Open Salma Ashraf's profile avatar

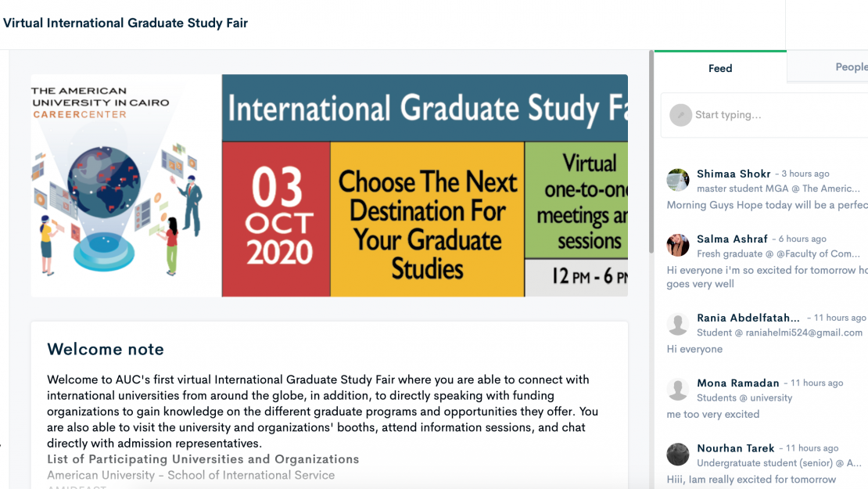tap(677, 246)
